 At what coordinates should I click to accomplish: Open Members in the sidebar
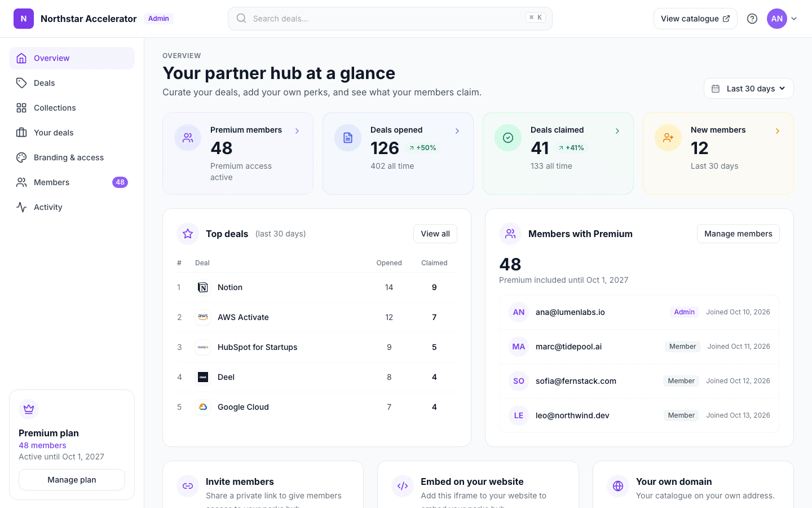coord(72,182)
